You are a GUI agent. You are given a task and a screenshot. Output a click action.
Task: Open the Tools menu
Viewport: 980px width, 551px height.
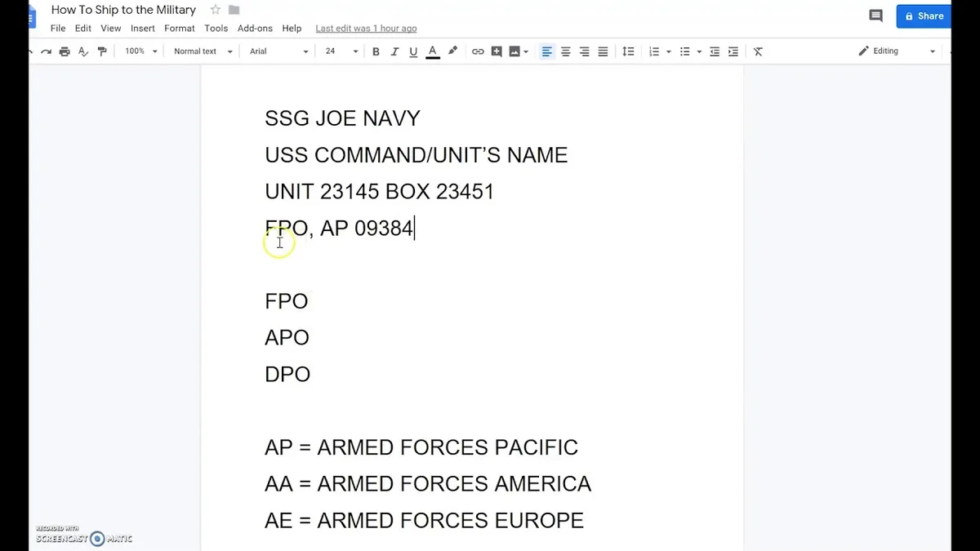216,28
